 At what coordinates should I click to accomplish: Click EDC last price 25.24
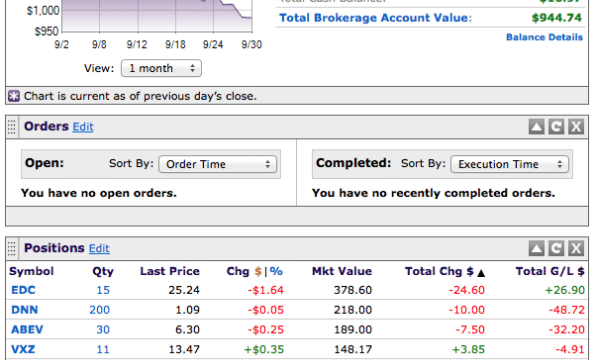tap(184, 290)
